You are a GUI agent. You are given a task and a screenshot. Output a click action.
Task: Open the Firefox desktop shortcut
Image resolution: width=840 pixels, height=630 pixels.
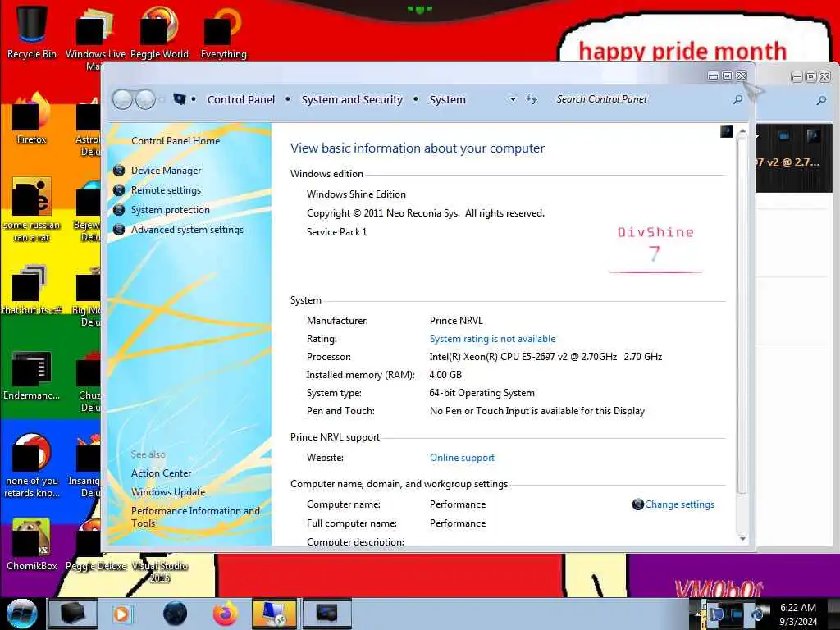tap(32, 118)
